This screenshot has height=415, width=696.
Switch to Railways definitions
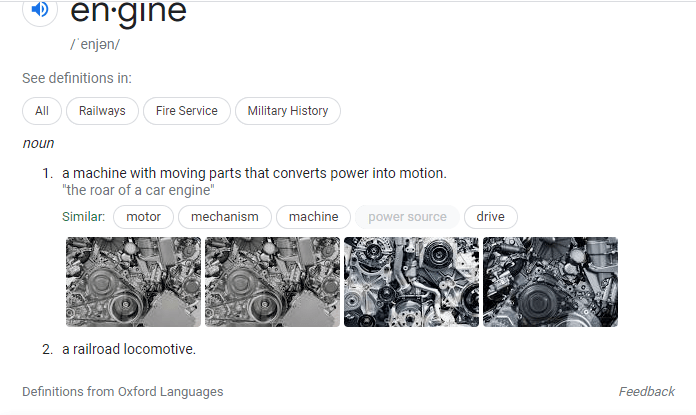click(102, 111)
